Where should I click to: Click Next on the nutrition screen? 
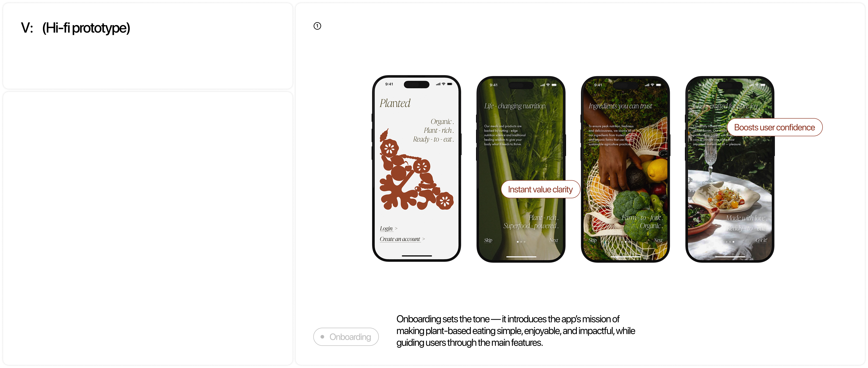[554, 240]
